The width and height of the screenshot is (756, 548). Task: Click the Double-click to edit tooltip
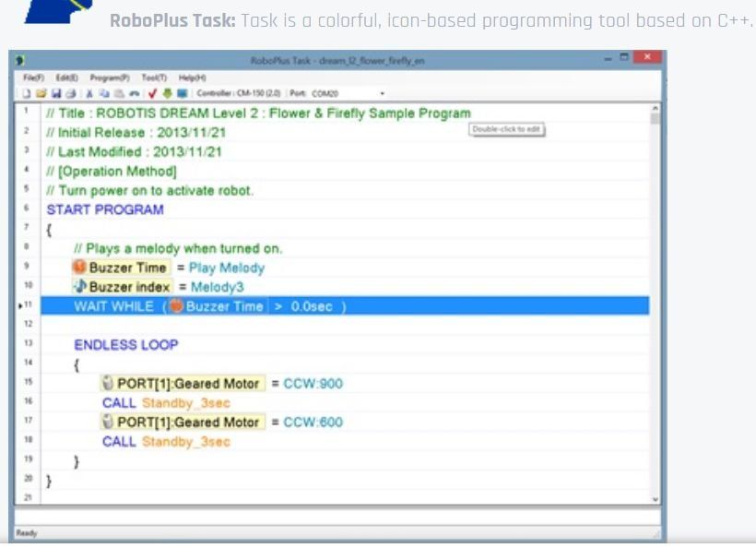click(x=507, y=129)
